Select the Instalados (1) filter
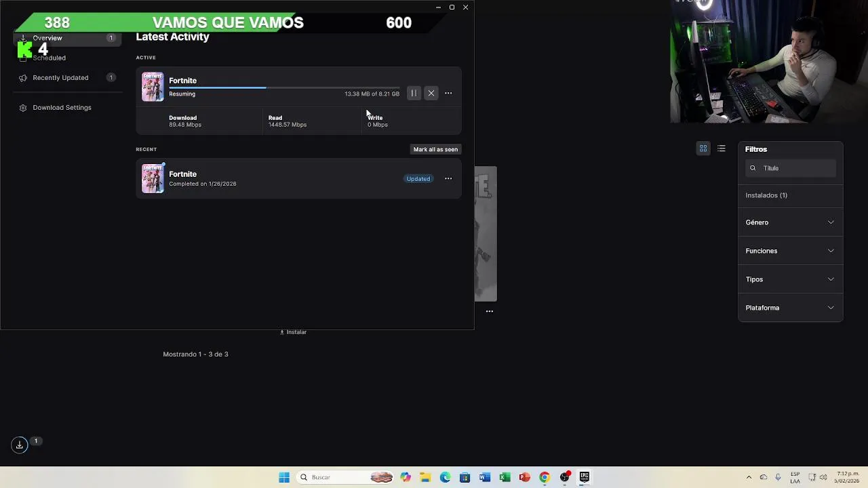Screen dimensions: 868x488 [x=766, y=195]
